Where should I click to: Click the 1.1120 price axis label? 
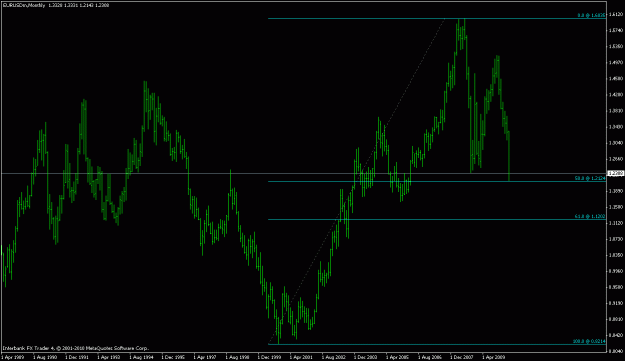617,223
